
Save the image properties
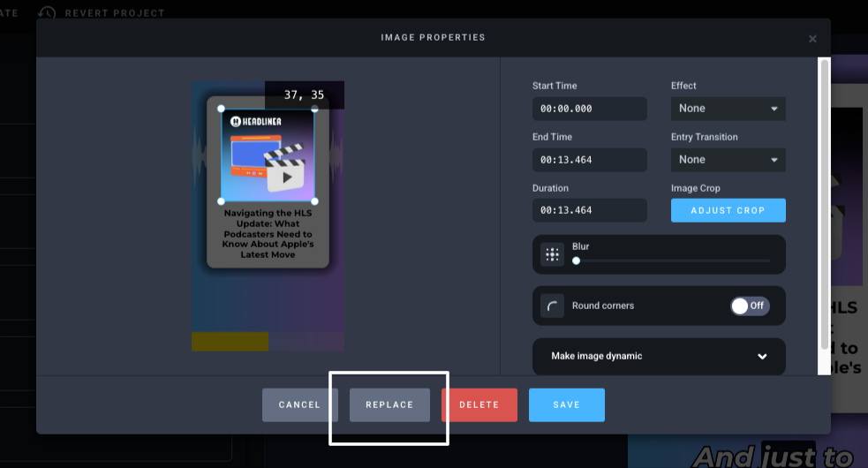[566, 405]
